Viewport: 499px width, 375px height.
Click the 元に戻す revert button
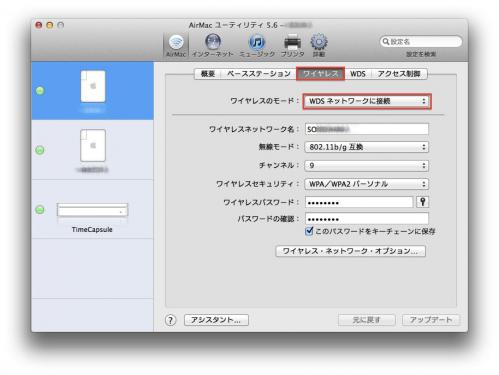coord(366,320)
